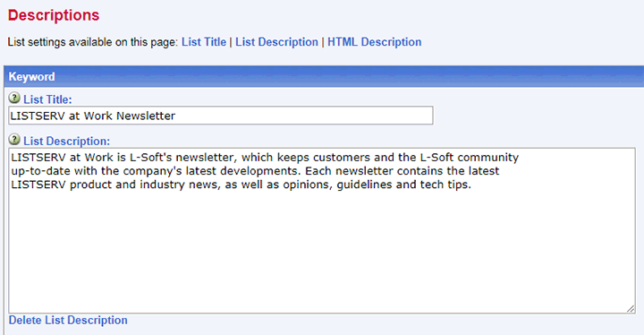Screen dimensions: 644x335
Task: Jump to List Title via top link
Action: 204,42
